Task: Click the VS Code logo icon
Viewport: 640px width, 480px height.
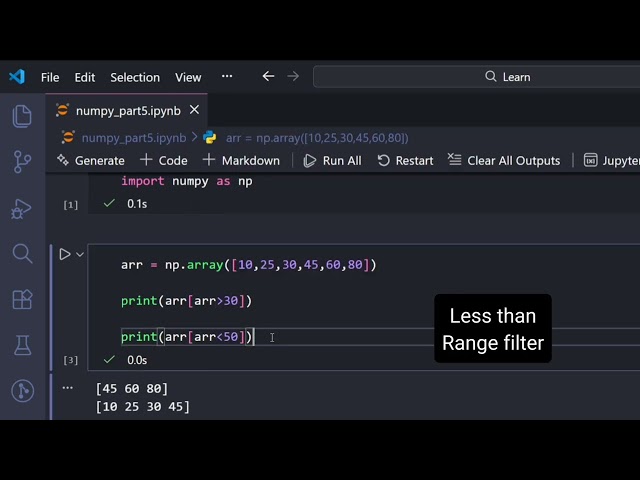Action: click(x=17, y=77)
